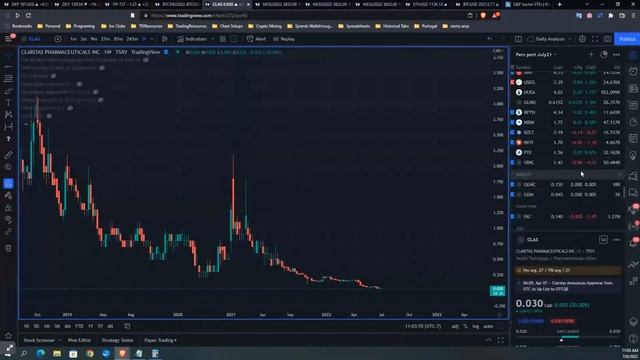The width and height of the screenshot is (640, 360).
Task: Open the Pers port July21 watchlist dropdown
Action: point(536,54)
